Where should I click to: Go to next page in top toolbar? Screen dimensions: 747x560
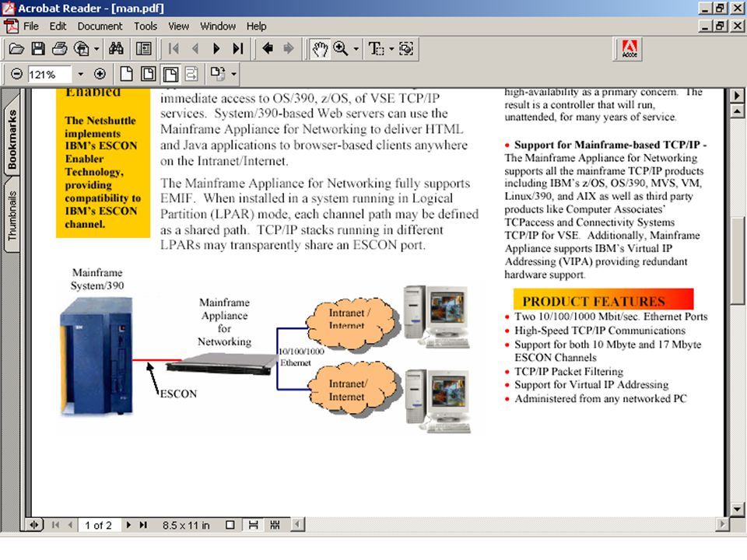pyautogui.click(x=216, y=48)
